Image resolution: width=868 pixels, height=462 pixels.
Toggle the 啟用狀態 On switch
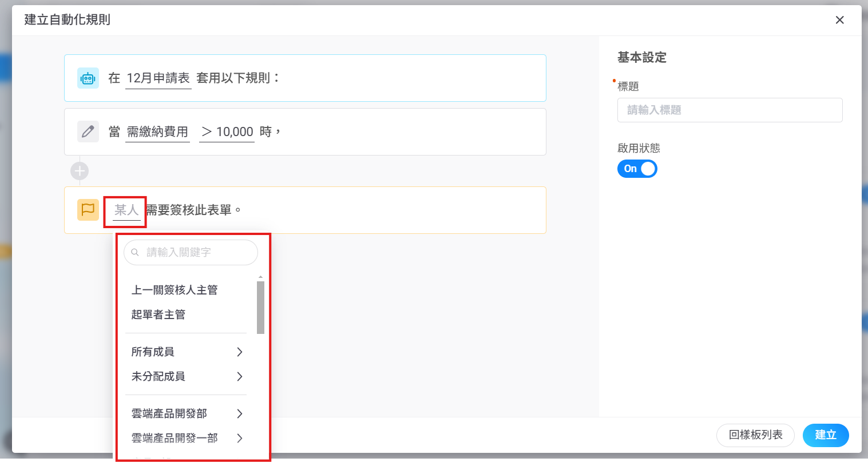coord(637,169)
